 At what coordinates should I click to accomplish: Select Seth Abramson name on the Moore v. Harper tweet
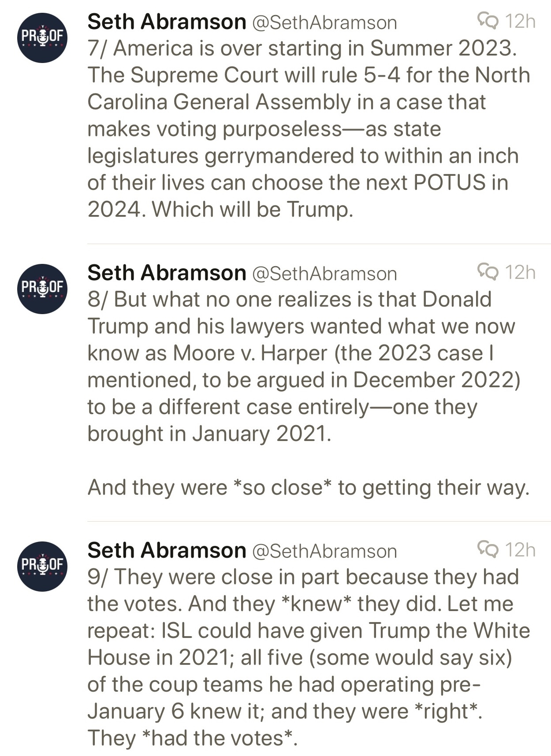[167, 273]
